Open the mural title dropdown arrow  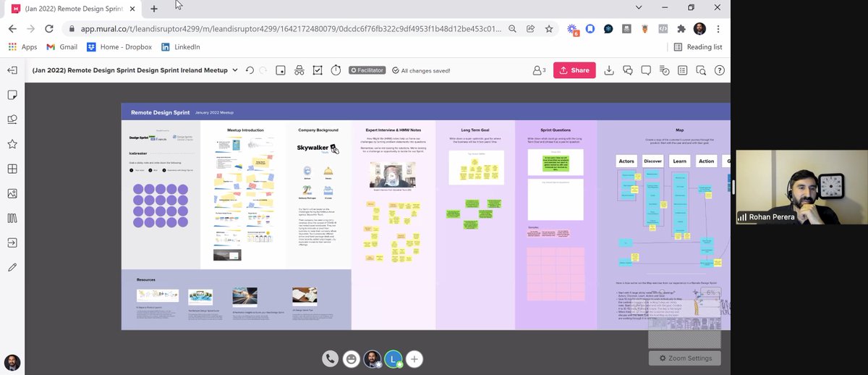click(x=235, y=70)
